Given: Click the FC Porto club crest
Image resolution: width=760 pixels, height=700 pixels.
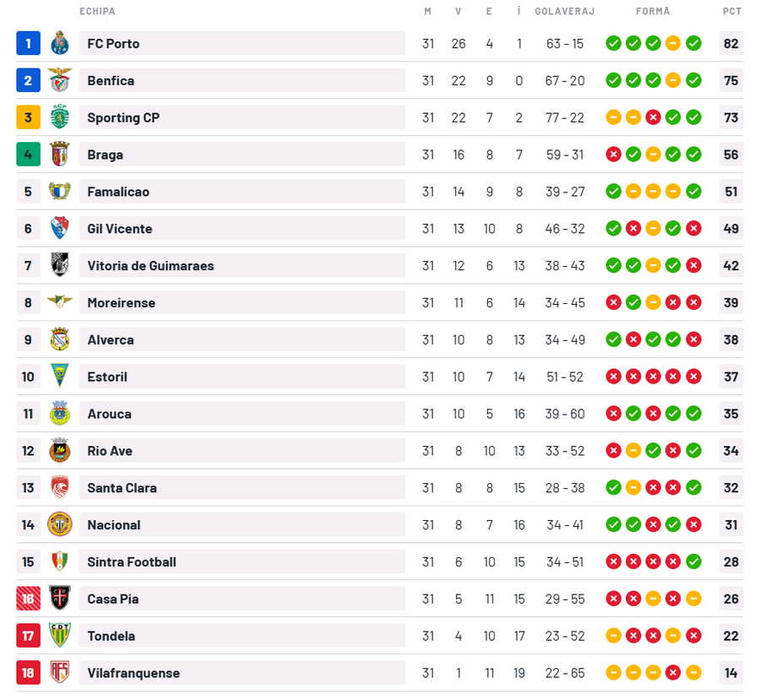Looking at the screenshot, I should (59, 43).
